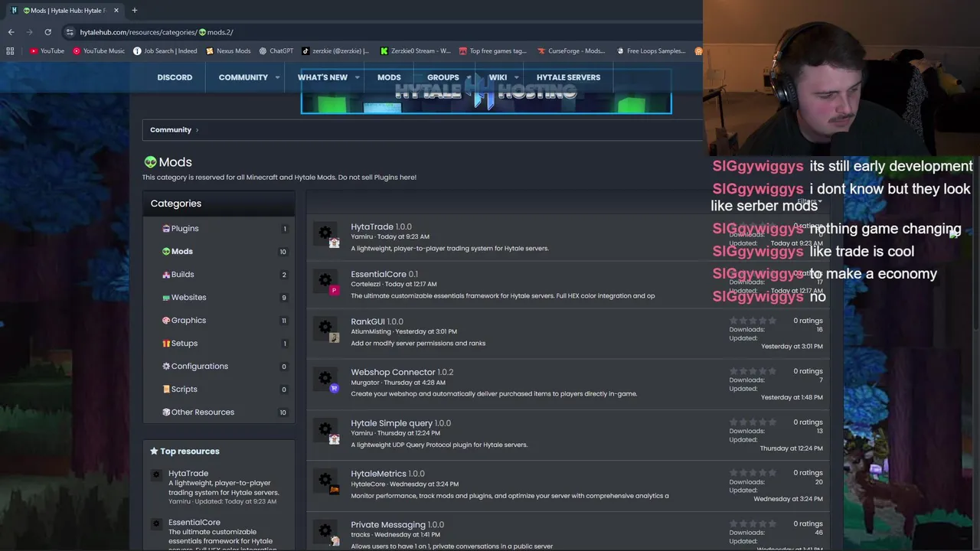Click the Webshop Connector gear resource icon

(x=325, y=378)
